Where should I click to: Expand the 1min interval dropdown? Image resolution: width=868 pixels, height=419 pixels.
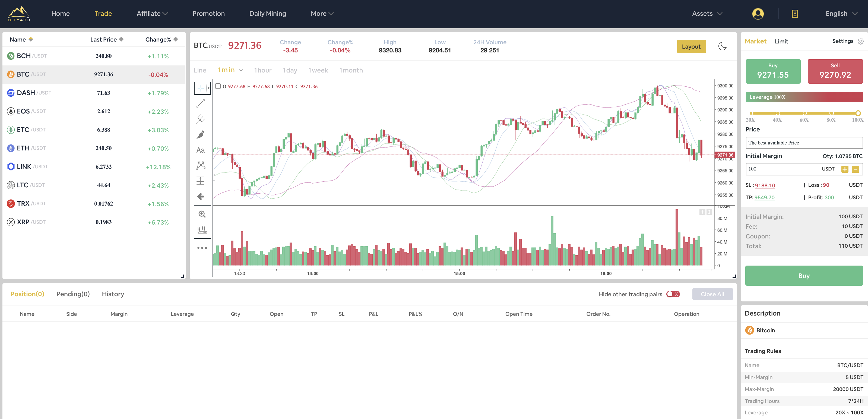(241, 70)
